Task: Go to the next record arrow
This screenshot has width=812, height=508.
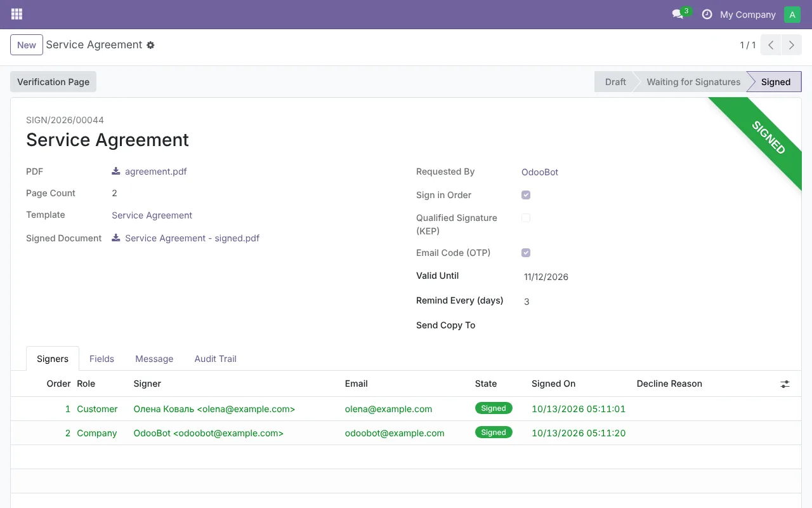Action: (791, 45)
